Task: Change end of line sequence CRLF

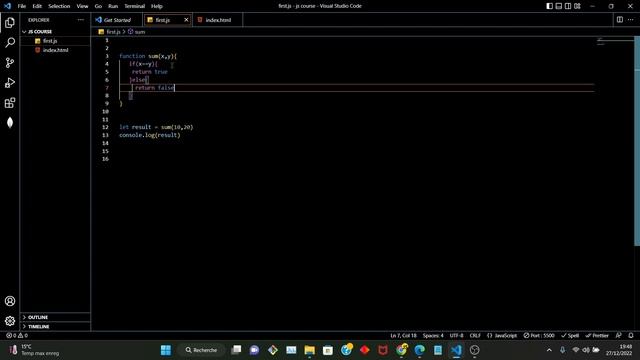Action: click(x=475, y=336)
